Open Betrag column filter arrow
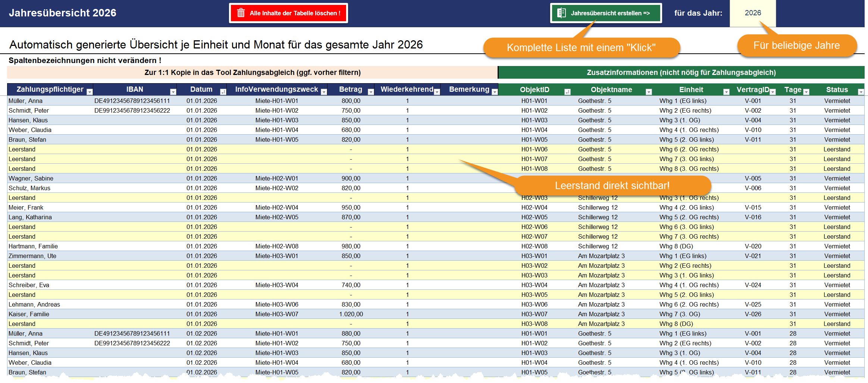The image size is (868, 383). [x=371, y=92]
